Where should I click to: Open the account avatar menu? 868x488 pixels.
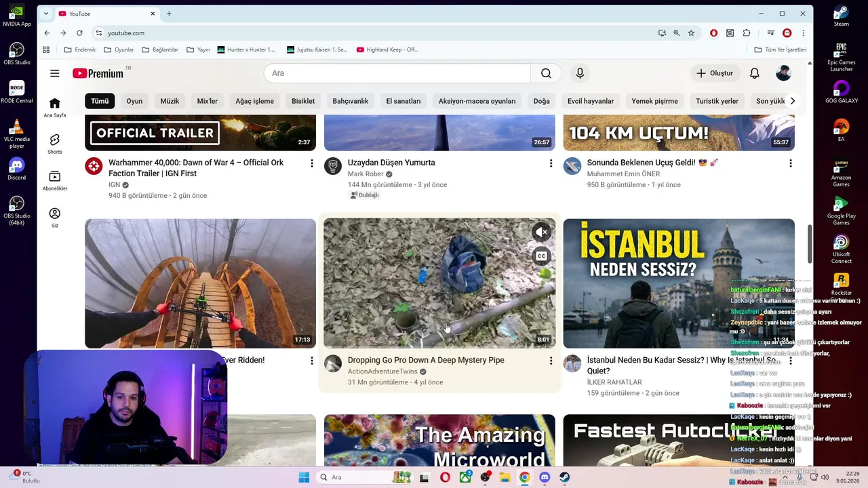click(x=783, y=73)
